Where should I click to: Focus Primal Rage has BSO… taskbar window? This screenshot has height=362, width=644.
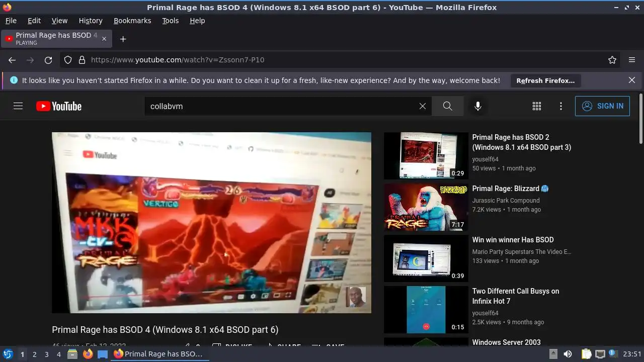click(160, 354)
